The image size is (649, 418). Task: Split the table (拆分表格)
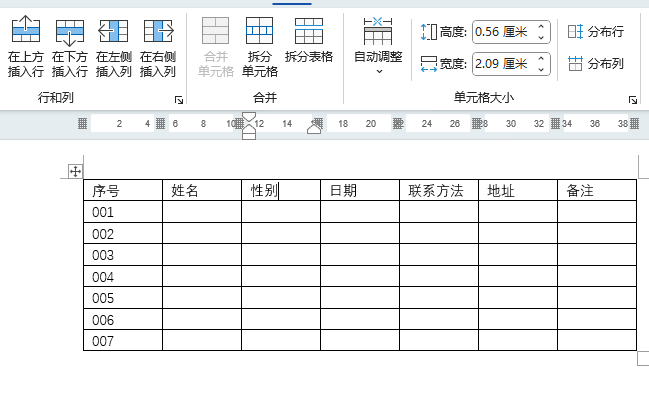click(x=309, y=40)
